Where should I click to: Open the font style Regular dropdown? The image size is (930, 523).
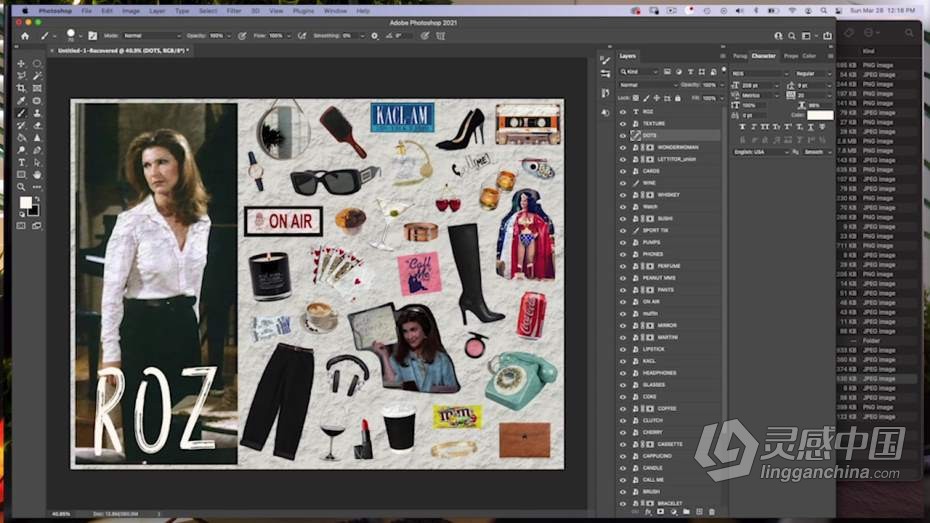(814, 74)
